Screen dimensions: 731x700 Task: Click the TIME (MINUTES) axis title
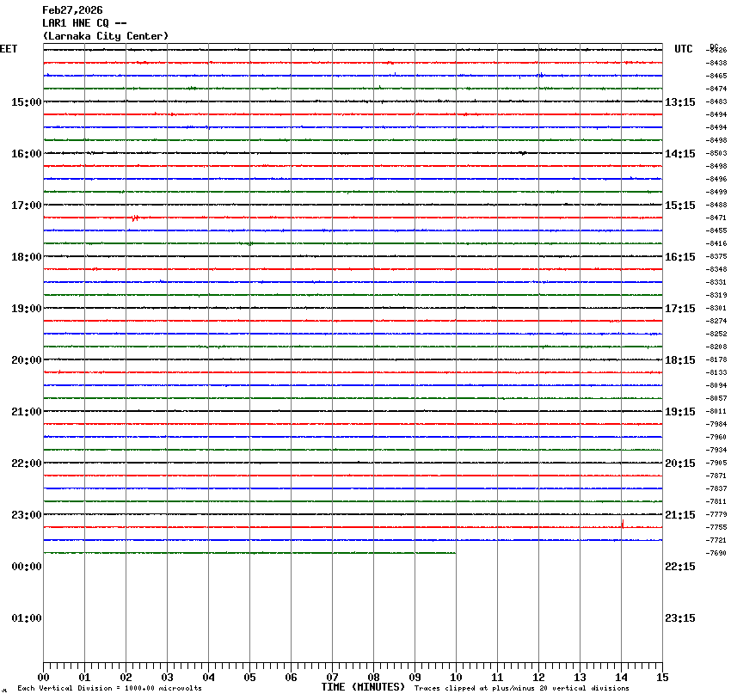point(363,687)
